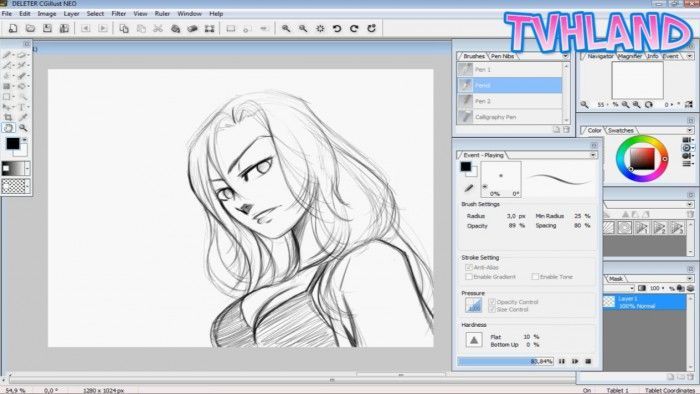Enable the Enable Gradient checkbox
Screen dimensions: 700x394
pyautogui.click(x=469, y=277)
